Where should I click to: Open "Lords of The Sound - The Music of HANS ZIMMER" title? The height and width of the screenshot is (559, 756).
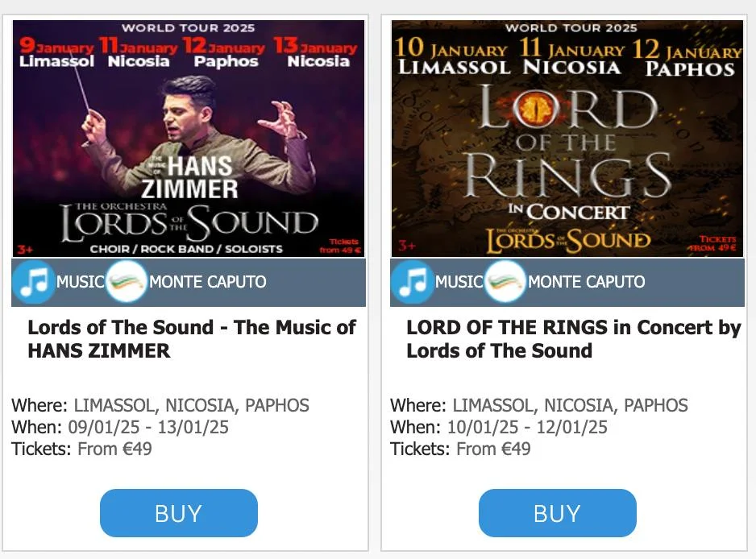click(192, 339)
